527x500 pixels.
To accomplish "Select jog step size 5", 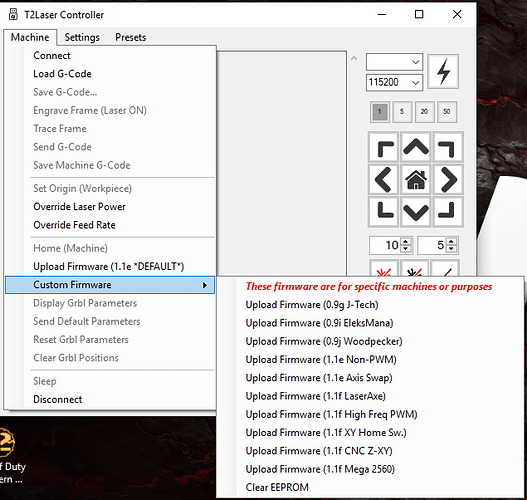I will coord(402,112).
